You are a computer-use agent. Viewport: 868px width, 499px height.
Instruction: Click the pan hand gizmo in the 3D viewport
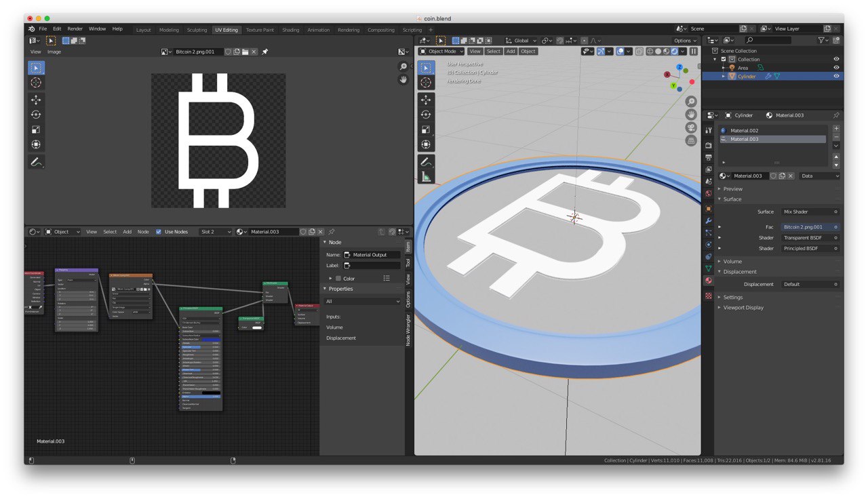pos(691,114)
